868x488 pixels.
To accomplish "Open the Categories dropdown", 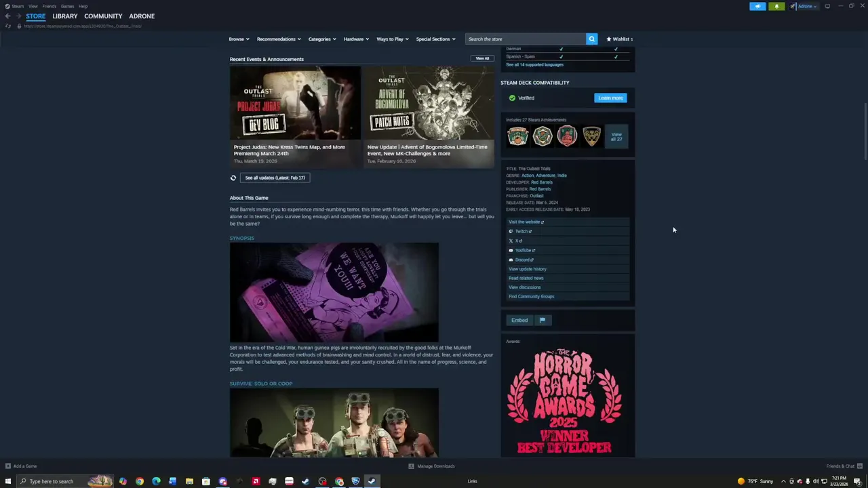I will click(322, 39).
